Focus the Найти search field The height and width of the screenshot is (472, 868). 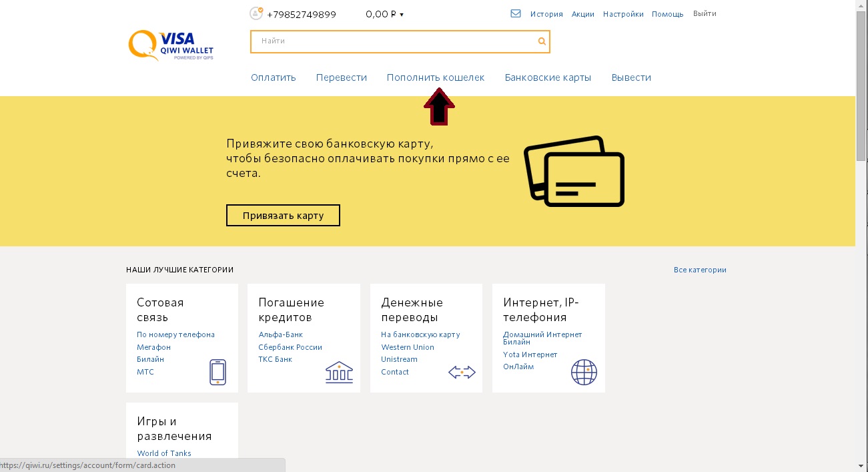pyautogui.click(x=400, y=41)
